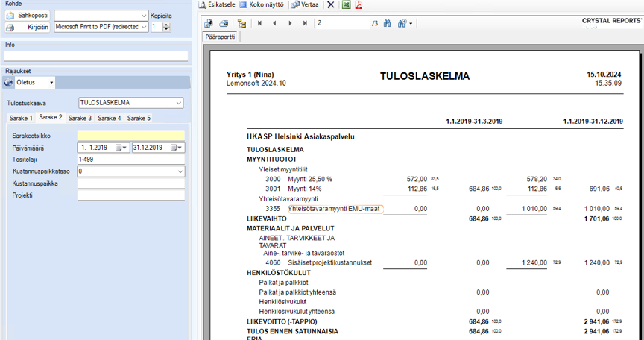
Task: Open the Kustannuspaikkataso dropdown
Action: click(180, 171)
